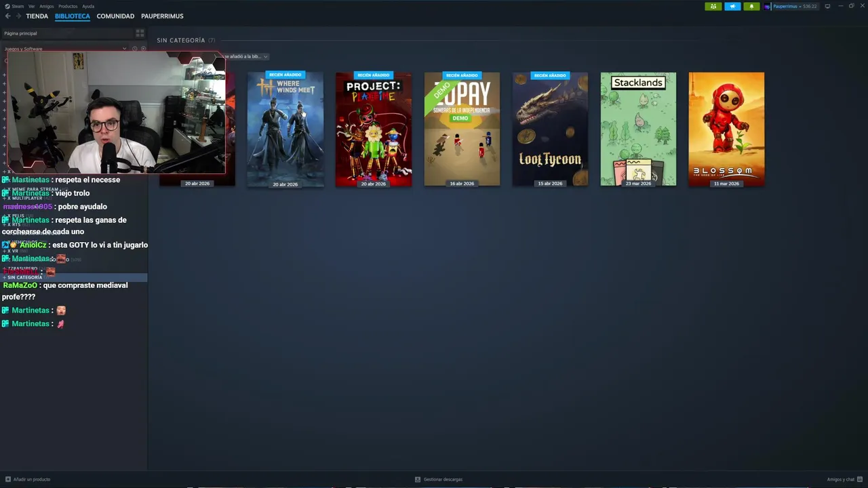Switch to the COMUNIDAD tab
Screen dimensions: 868x488
coord(115,16)
